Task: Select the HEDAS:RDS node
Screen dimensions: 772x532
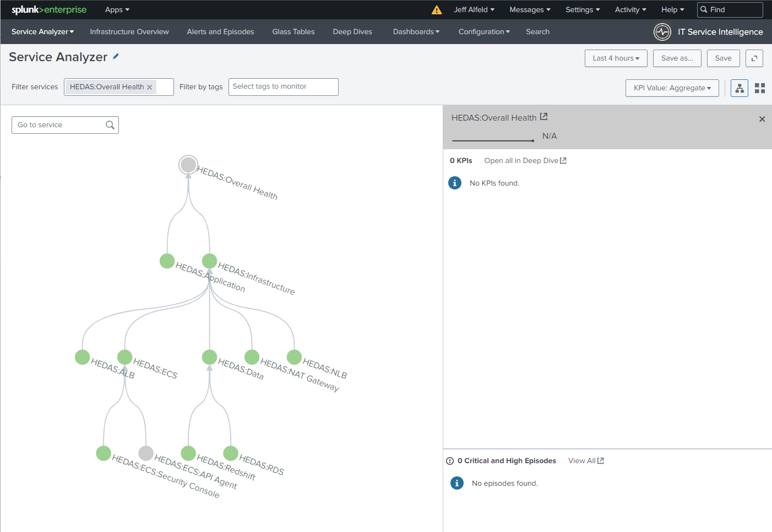Action: (x=231, y=453)
